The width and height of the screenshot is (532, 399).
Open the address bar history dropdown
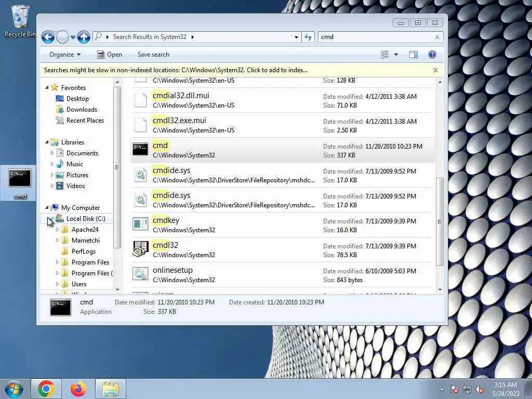pyautogui.click(x=296, y=37)
